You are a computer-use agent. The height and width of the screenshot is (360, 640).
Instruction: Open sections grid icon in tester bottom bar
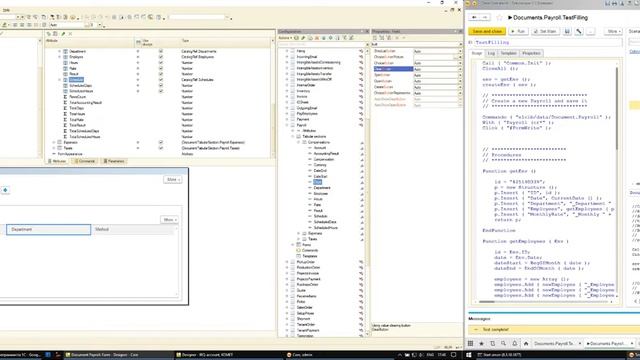click(x=471, y=344)
